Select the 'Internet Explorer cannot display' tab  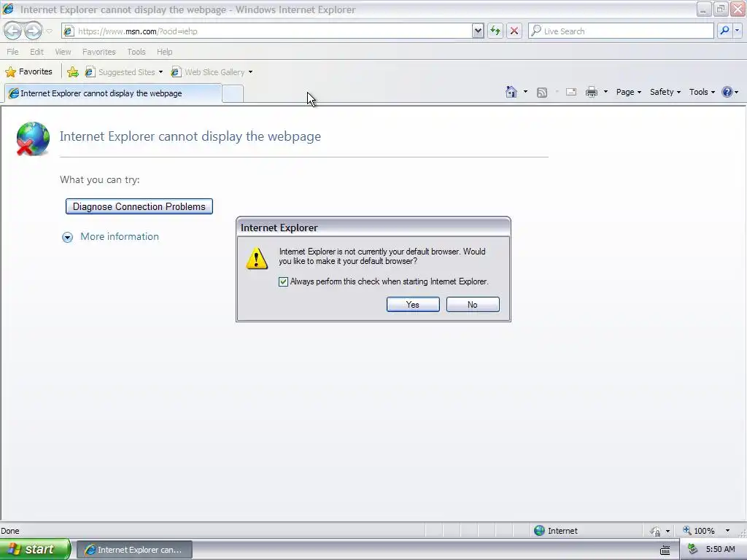113,93
